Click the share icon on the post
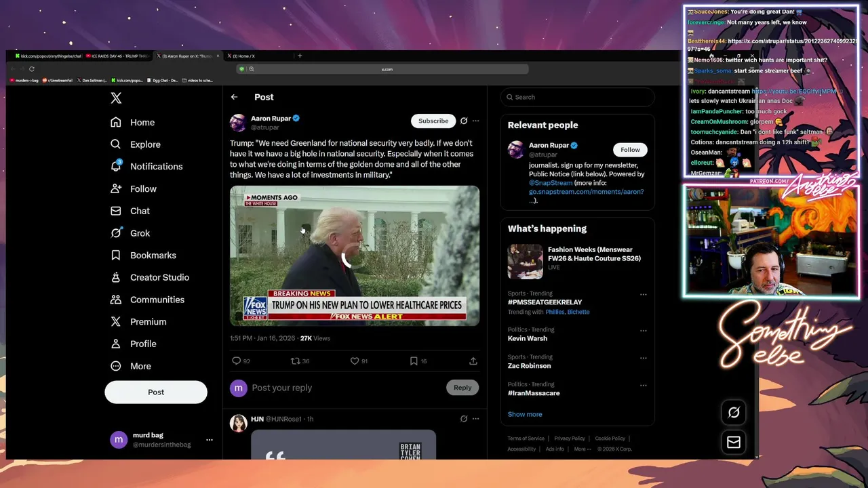Viewport: 868px width, 488px height. click(473, 361)
